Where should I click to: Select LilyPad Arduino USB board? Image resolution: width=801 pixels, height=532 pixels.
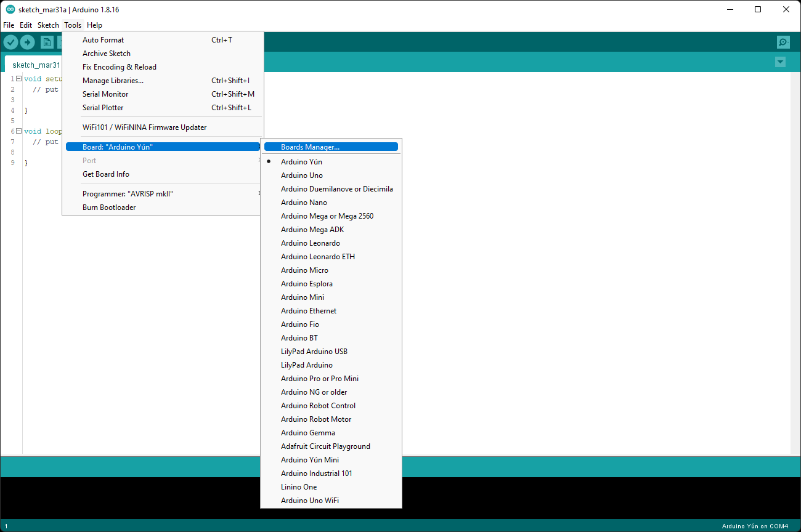(331, 352)
